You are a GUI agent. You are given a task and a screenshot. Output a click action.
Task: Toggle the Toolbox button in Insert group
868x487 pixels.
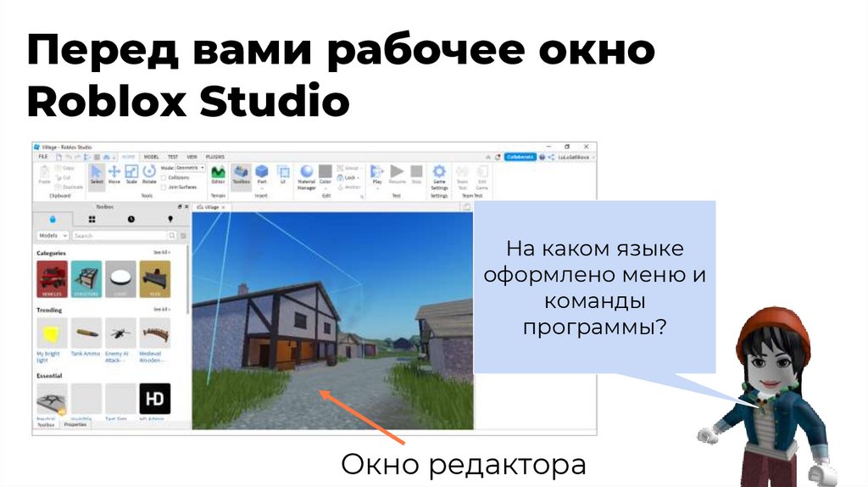coord(241,176)
